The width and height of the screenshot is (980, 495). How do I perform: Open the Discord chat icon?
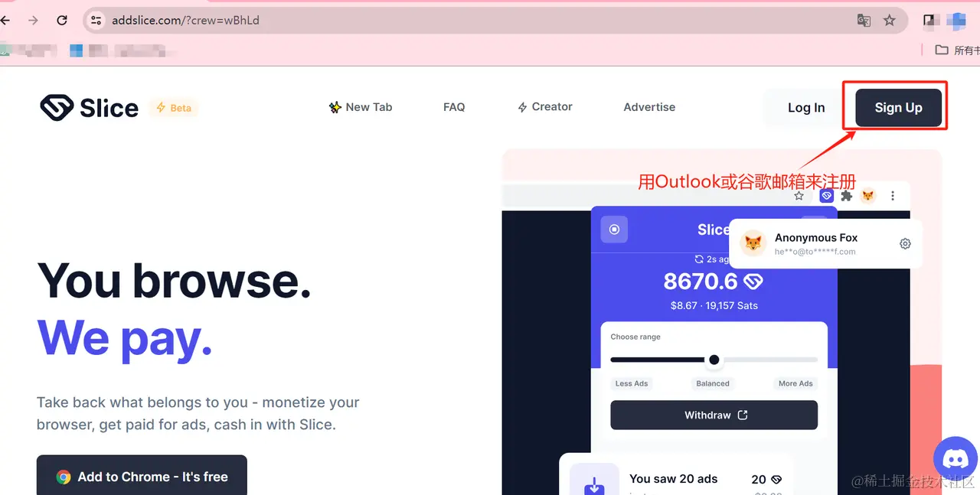click(x=955, y=460)
